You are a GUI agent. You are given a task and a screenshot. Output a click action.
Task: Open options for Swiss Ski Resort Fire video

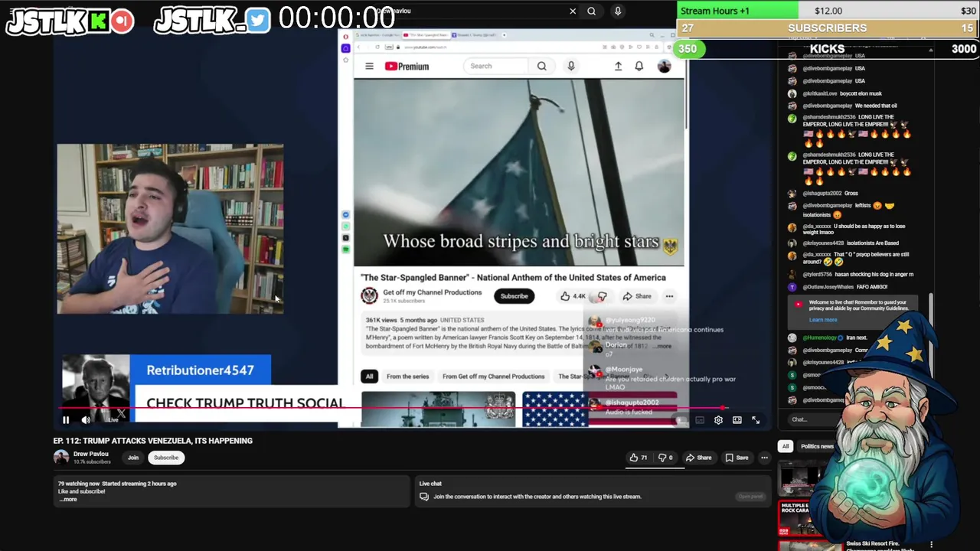point(931,545)
